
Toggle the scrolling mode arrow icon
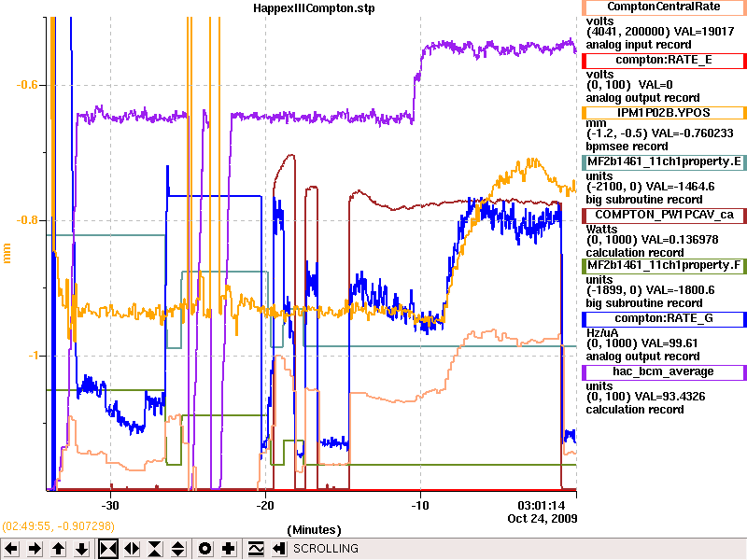coord(279,549)
